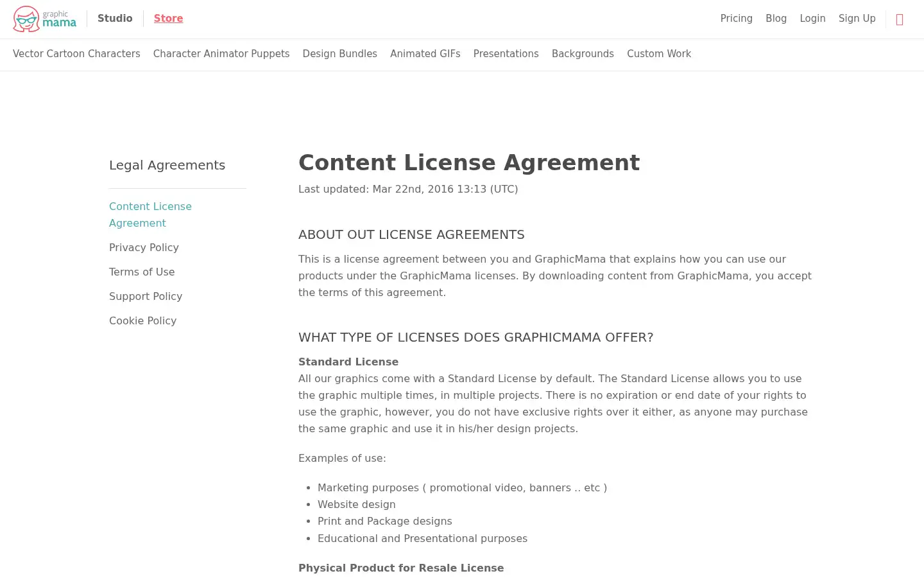Viewport: 924px width, 578px height.
Task: Open Presentations category
Action: pyautogui.click(x=506, y=54)
